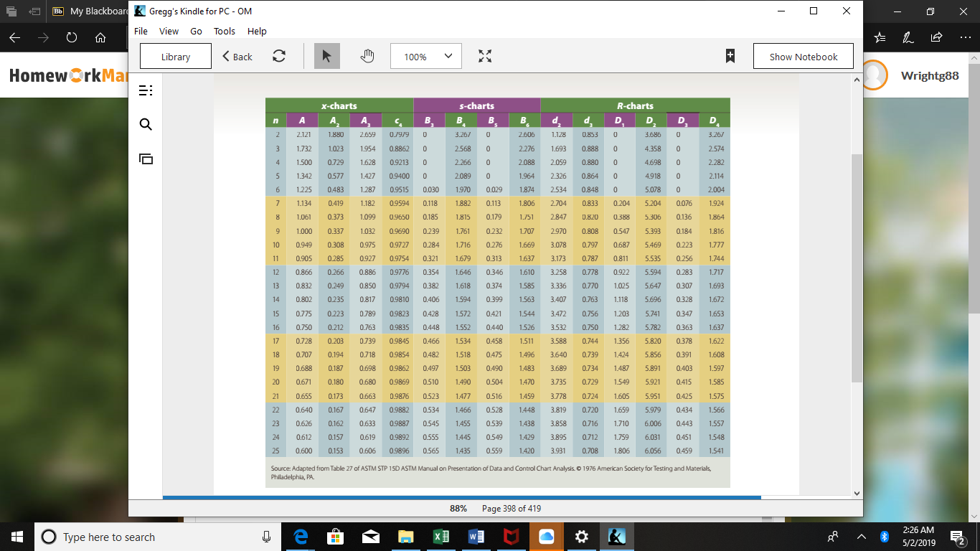The width and height of the screenshot is (980, 551).
Task: Open the cloud app on the taskbar
Action: [547, 537]
